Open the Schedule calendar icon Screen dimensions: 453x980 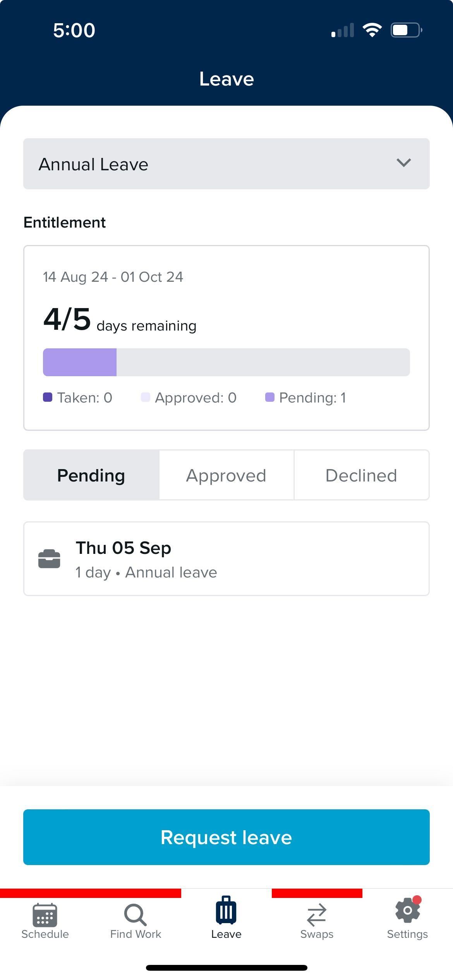[x=45, y=915]
